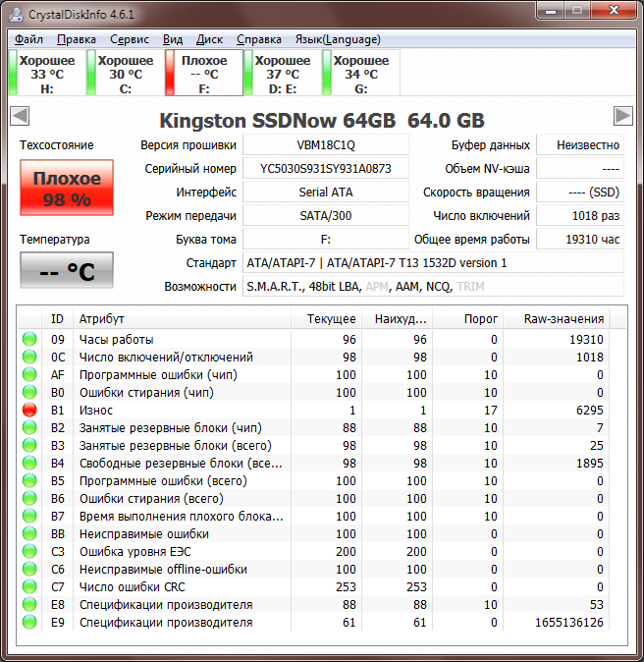Click green status icon for row B6
Screen dimensions: 644x662
[29, 499]
